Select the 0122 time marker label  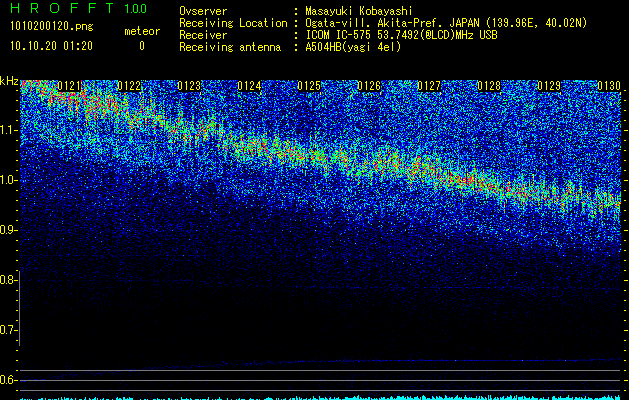[129, 86]
